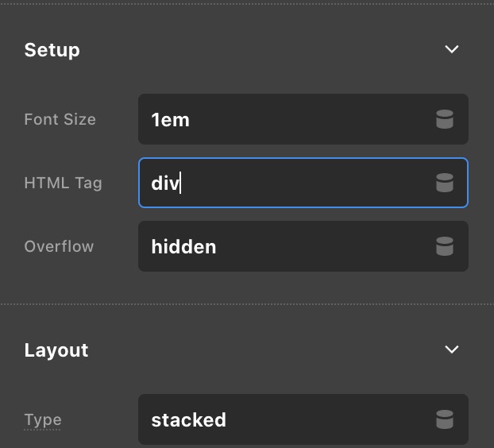Click the HTML Tag label
Screen dimensions: 494x448
click(63, 183)
